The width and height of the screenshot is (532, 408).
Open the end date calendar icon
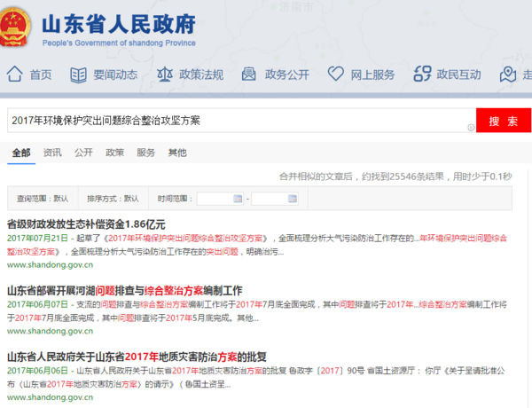(x=293, y=198)
